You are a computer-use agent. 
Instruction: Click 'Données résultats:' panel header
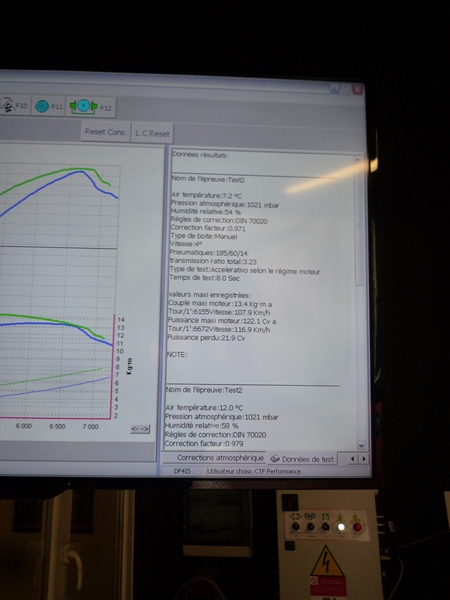tap(201, 155)
